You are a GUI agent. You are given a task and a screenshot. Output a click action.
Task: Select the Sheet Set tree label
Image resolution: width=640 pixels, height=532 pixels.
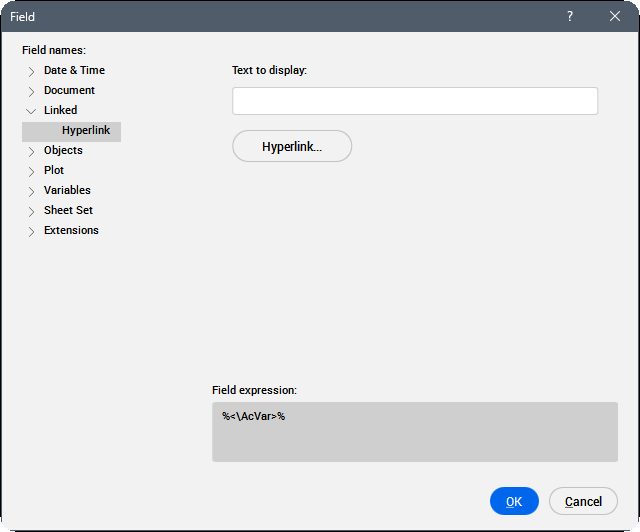tap(68, 211)
